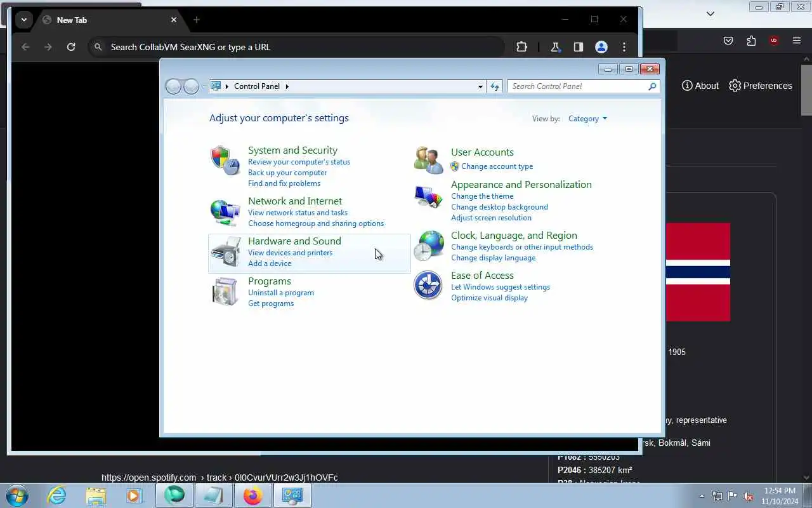
Task: Reload page in the Chrome window
Action: click(x=71, y=47)
